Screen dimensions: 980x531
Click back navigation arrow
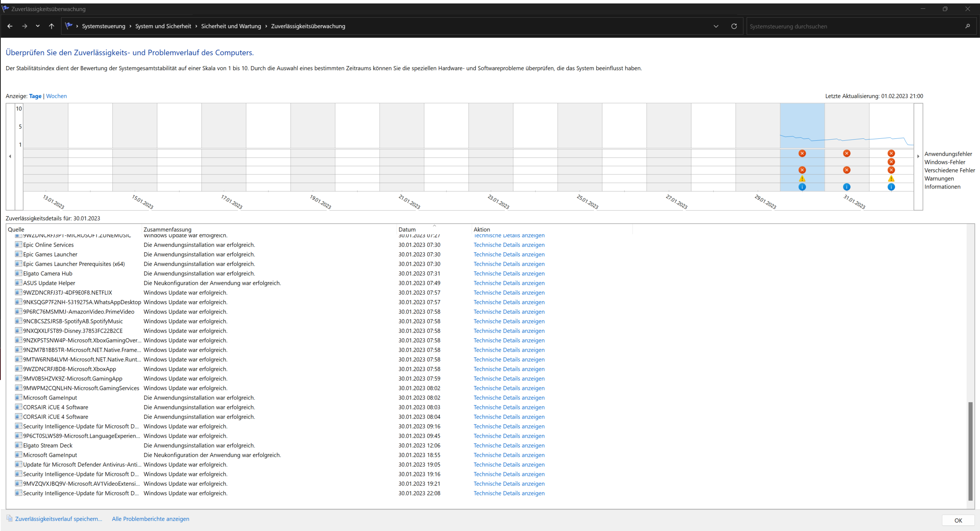[10, 26]
